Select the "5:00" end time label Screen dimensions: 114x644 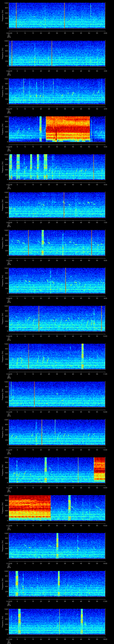click(105, 147)
